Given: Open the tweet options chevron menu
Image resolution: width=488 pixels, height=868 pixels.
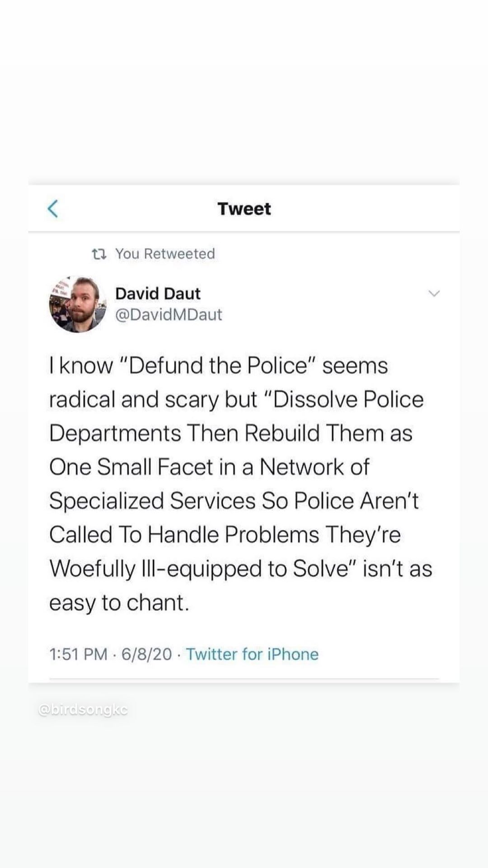Looking at the screenshot, I should [434, 294].
